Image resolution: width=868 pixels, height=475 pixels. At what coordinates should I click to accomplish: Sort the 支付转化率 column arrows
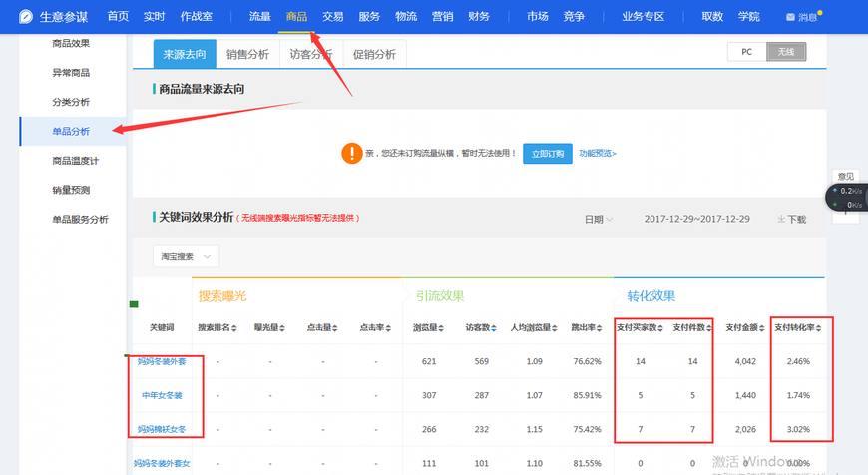tap(819, 328)
